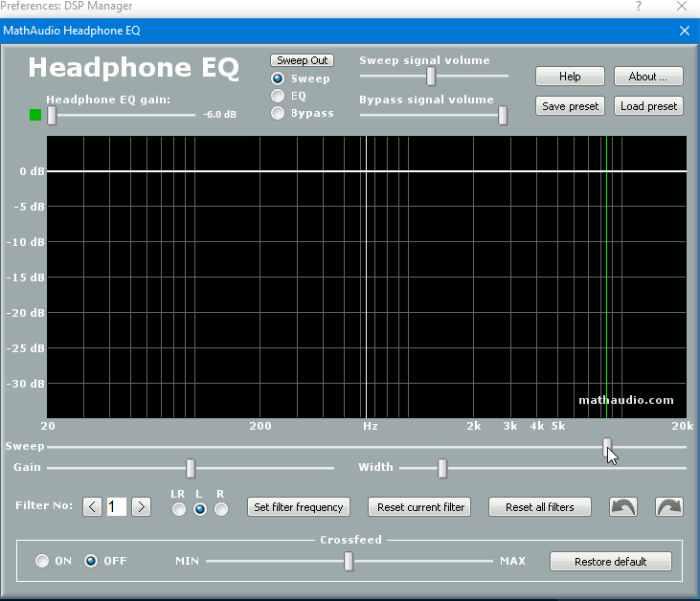Click Reset all filters button
This screenshot has height=601, width=700.
540,507
